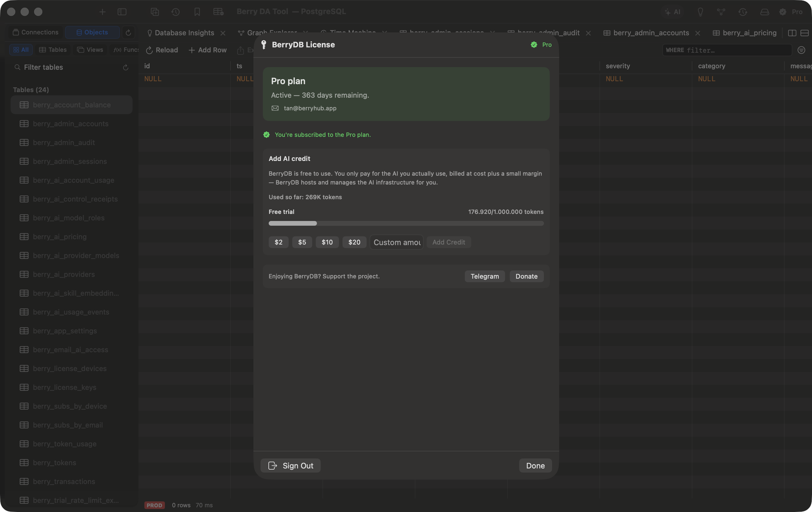Screen dimensions: 812x512
Task: Click the time machine icon at top right
Action: 743,12
